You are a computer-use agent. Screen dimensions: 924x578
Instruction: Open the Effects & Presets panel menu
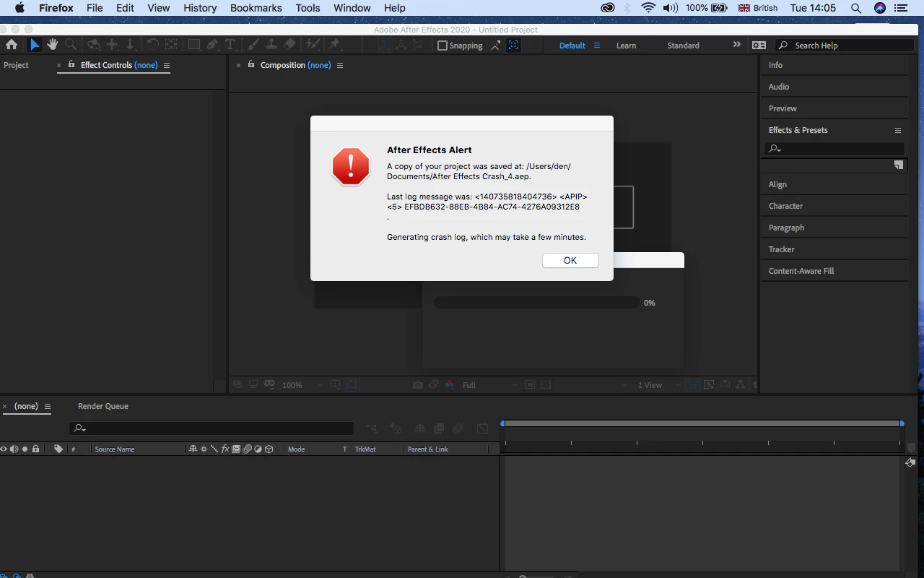898,130
